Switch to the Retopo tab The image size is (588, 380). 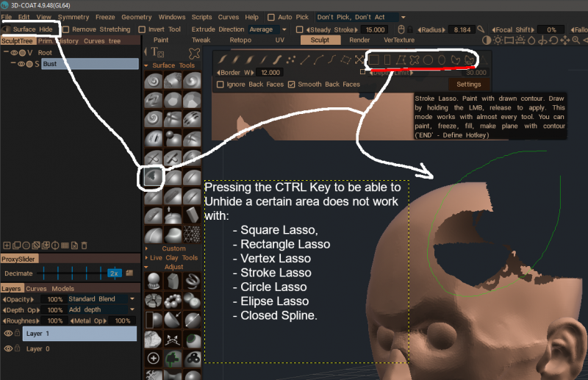click(x=240, y=40)
